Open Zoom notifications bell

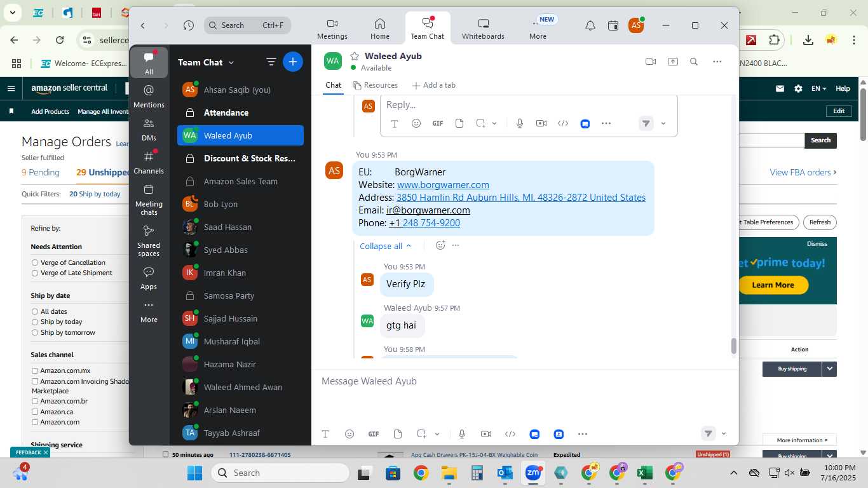click(x=590, y=25)
